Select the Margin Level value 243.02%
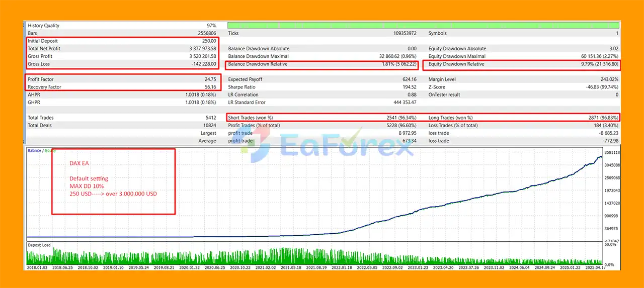This screenshot has height=288, width=644. (610, 79)
